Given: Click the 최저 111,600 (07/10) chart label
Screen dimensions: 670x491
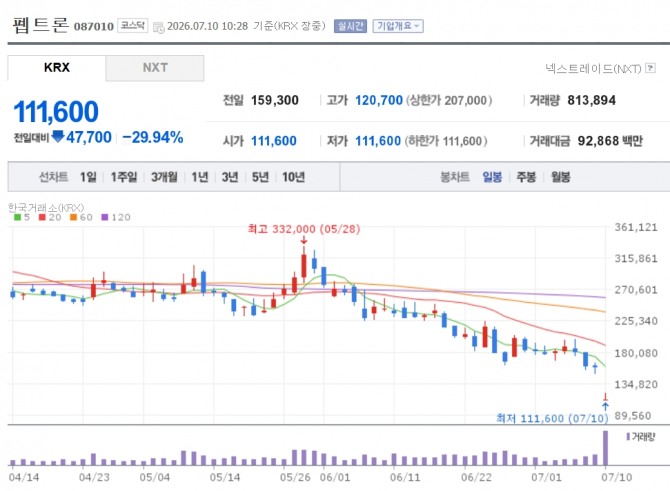Looking at the screenshot, I should [552, 418].
